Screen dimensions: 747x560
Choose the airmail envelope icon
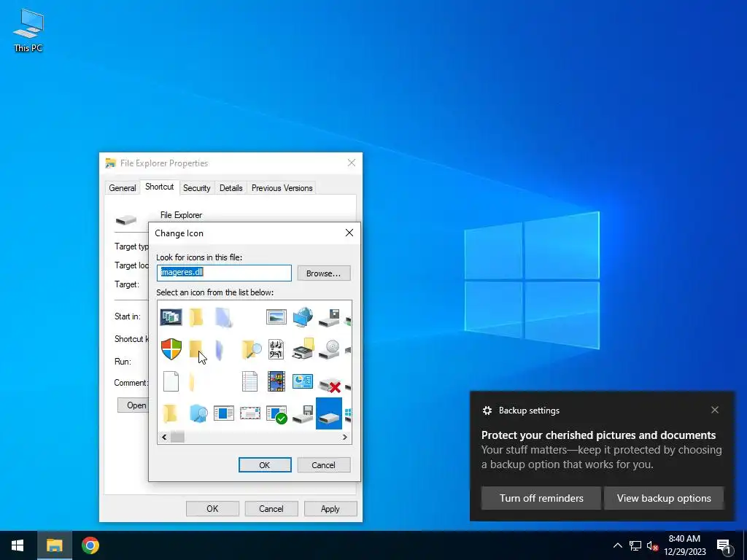pyautogui.click(x=250, y=413)
